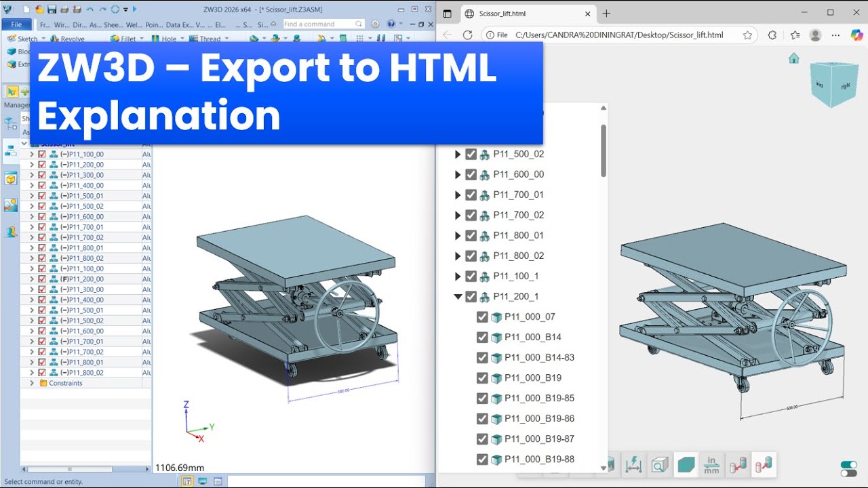Switch to the Data Ex... ribbon tab
868x488 pixels.
(178, 24)
